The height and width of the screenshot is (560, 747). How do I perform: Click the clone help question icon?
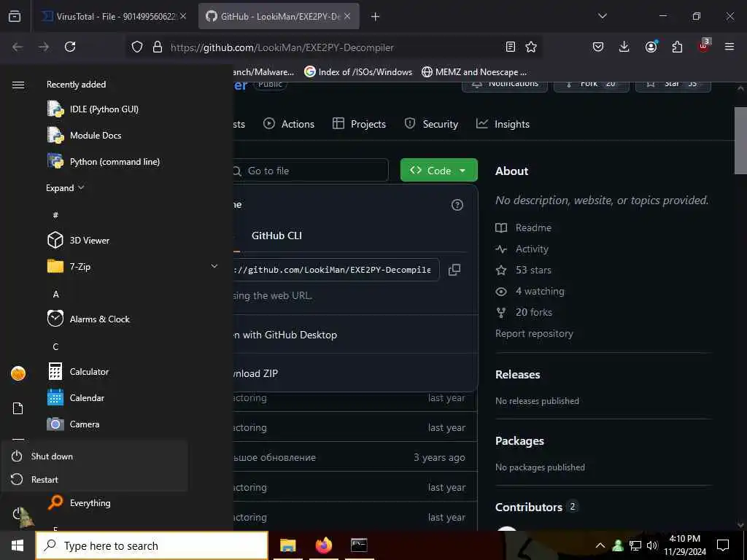(x=457, y=205)
